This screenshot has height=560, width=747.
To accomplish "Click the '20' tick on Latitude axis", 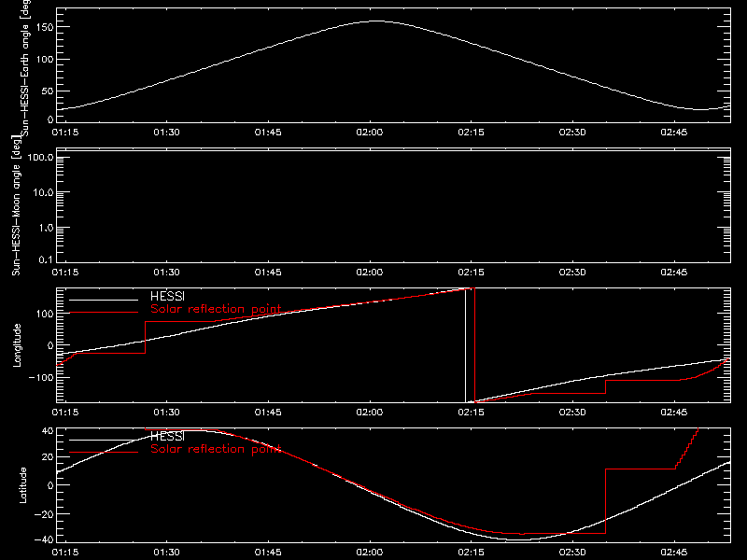I will tap(48, 456).
